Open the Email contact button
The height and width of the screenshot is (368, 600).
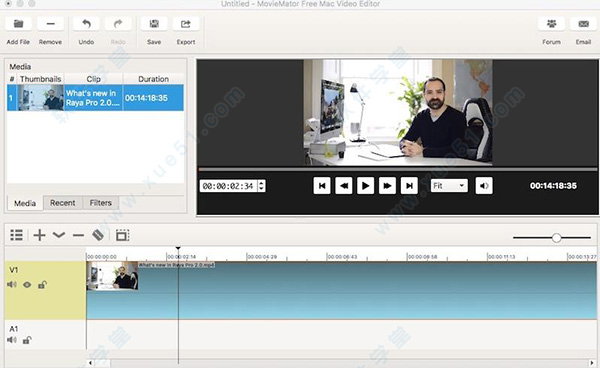pos(584,24)
